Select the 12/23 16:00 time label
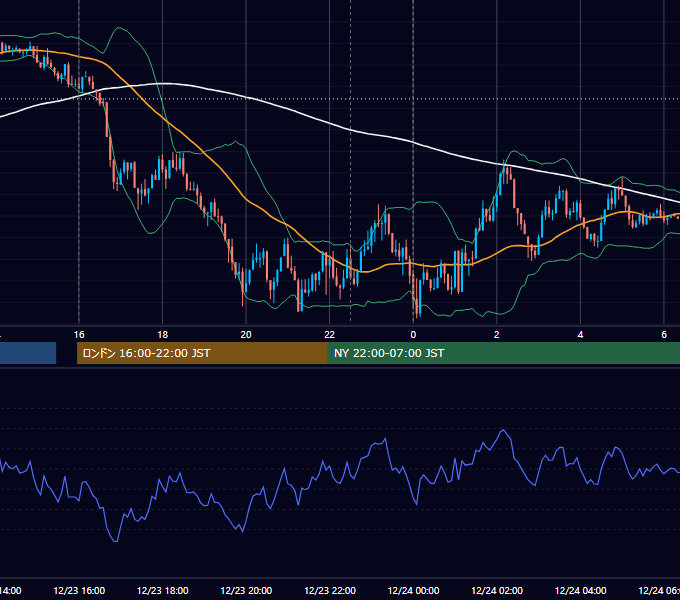The width and height of the screenshot is (680, 600). pos(79,590)
